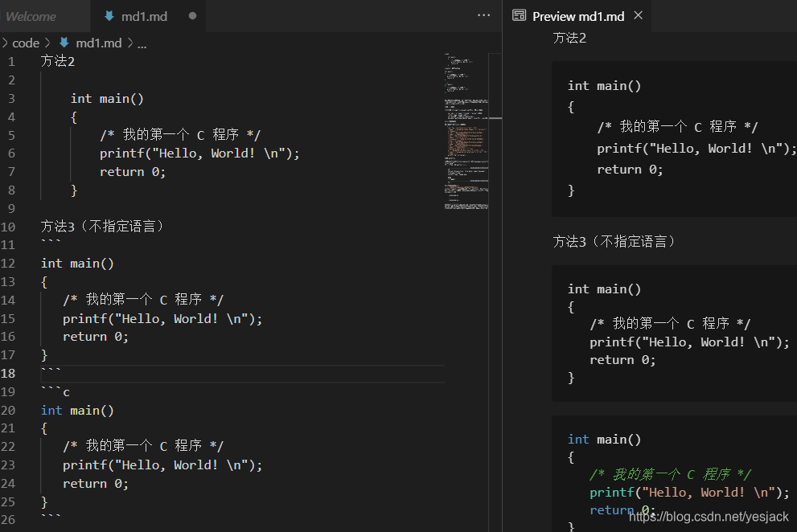Click 'return 0;' on editor line 24

pos(96,484)
